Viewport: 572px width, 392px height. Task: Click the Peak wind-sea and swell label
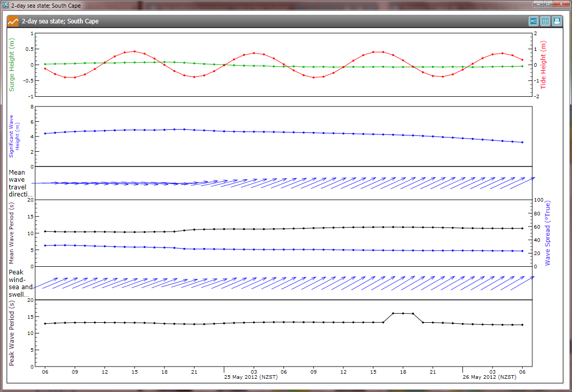click(x=20, y=284)
